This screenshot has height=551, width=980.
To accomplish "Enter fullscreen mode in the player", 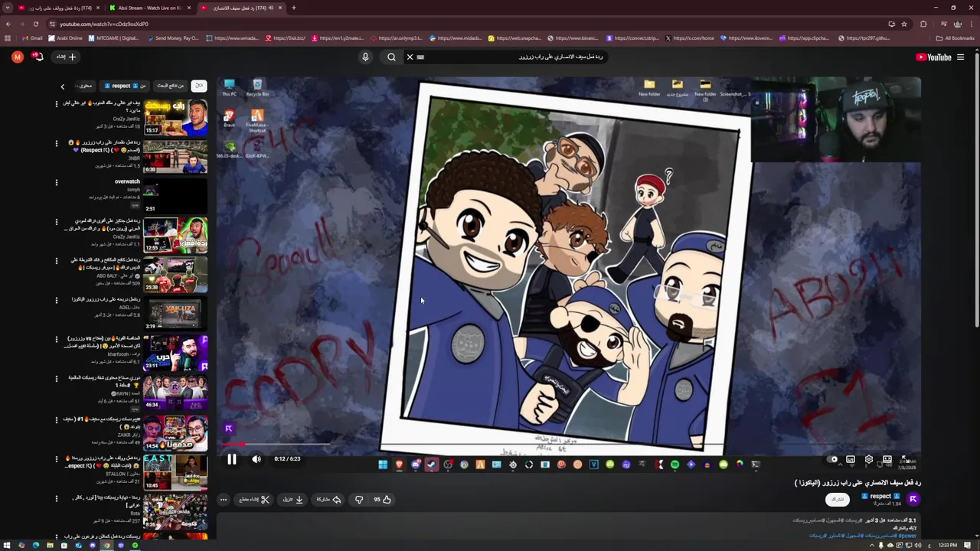I will click(x=905, y=459).
